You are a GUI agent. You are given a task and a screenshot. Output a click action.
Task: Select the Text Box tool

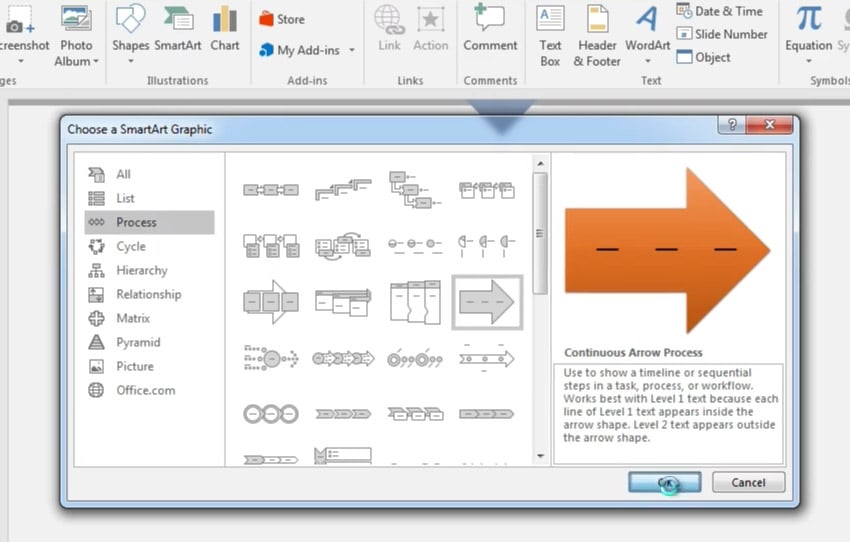[550, 36]
